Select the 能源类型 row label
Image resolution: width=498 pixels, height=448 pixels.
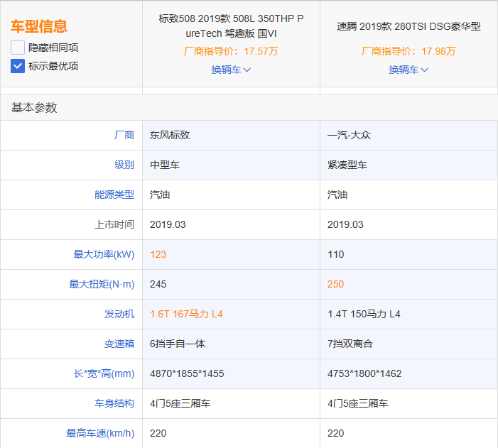click(114, 195)
